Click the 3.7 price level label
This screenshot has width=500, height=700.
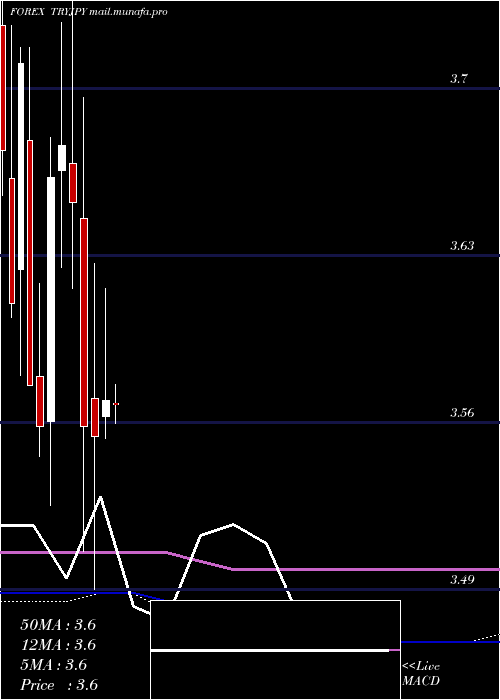[458, 79]
